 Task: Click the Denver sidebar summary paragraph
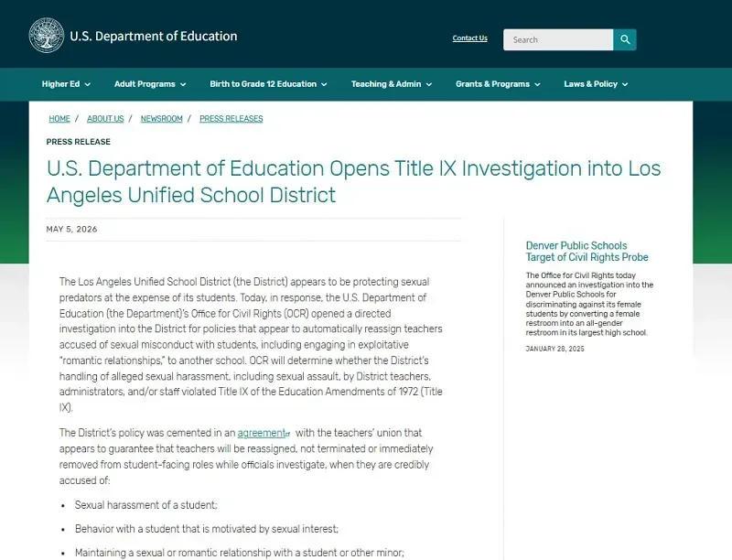tap(589, 304)
